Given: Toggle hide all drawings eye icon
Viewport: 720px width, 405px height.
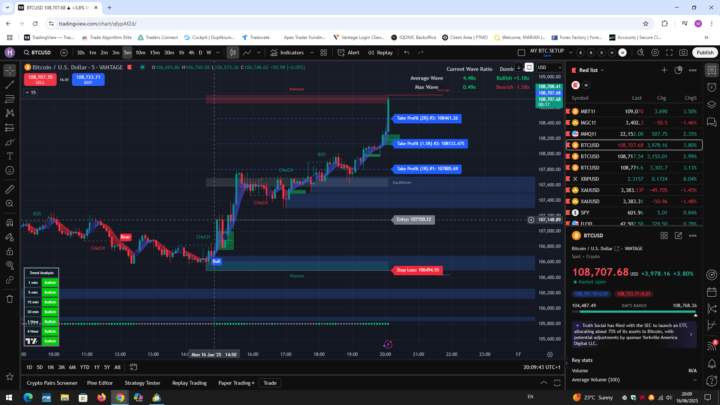Looking at the screenshot, I should click(x=10, y=265).
